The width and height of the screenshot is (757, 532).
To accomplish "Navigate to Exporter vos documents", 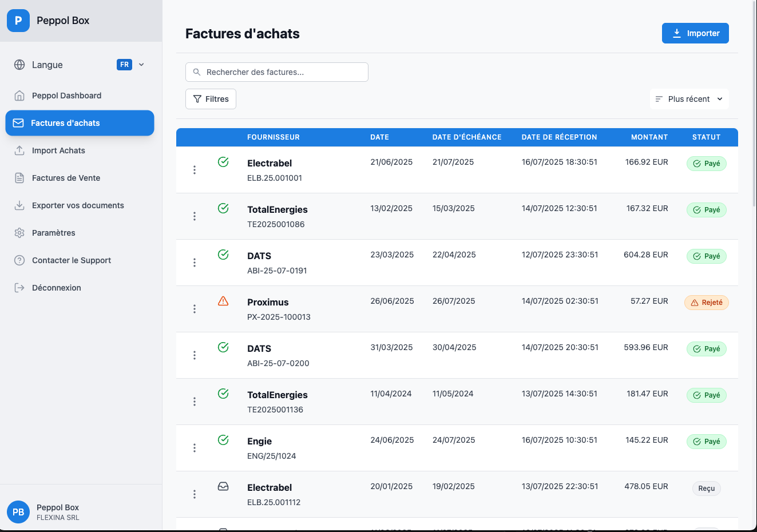I will click(x=78, y=205).
